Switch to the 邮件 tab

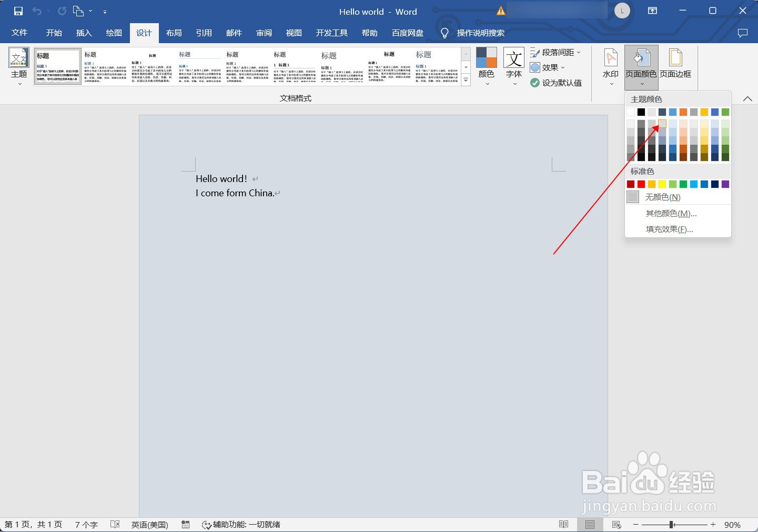click(x=234, y=33)
